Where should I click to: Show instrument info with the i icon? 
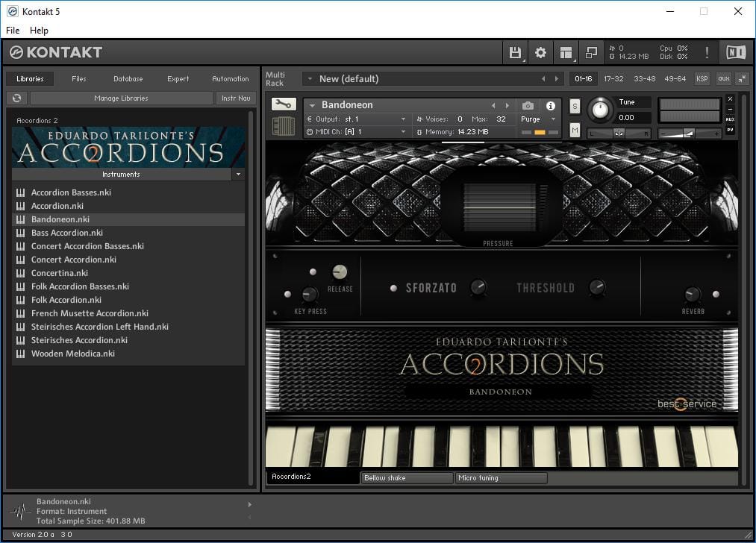551,106
